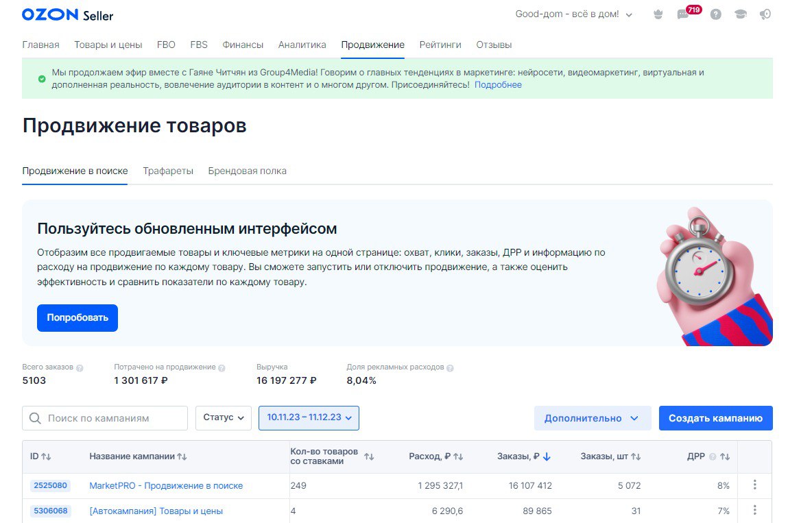Switch to Продвижение в поиске tab
Image resolution: width=812 pixels, height=523 pixels.
point(75,171)
